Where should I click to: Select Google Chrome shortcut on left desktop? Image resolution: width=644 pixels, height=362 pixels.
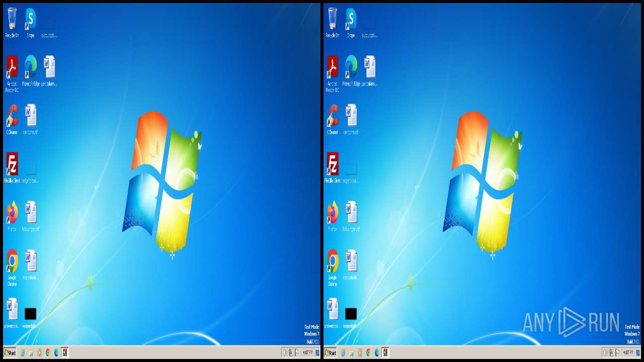click(12, 268)
